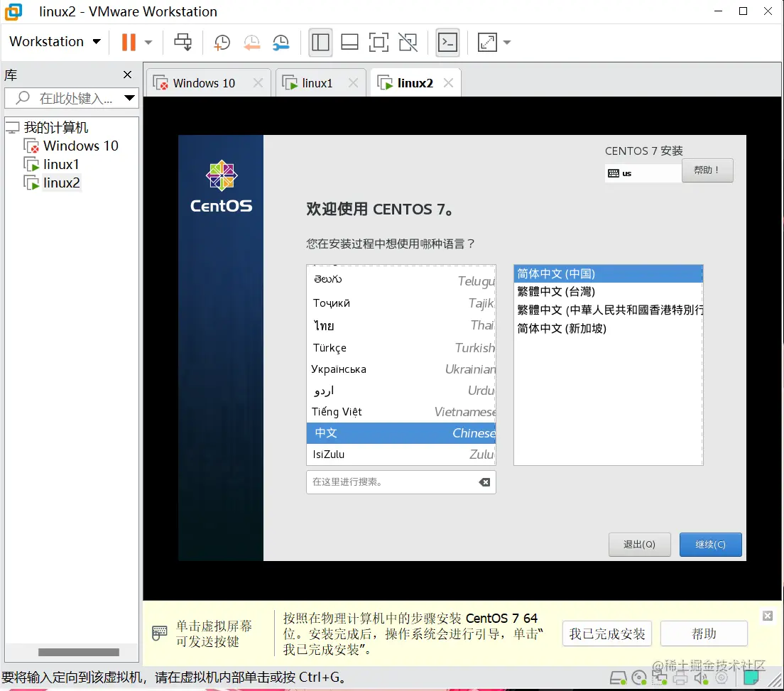Image resolution: width=784 pixels, height=691 pixels.
Task: Click the 继续 button to proceed with installation
Action: click(710, 544)
